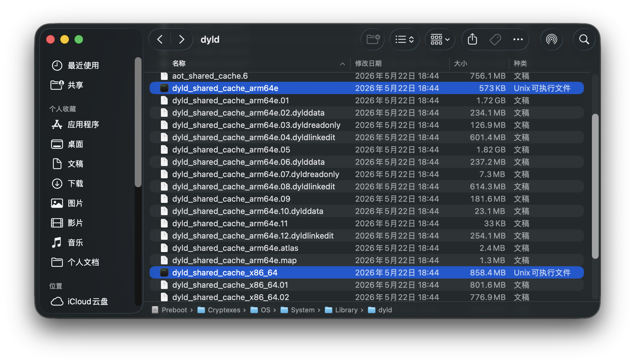This screenshot has height=364, width=635.
Task: Click the tag editing icon
Action: pos(495,39)
